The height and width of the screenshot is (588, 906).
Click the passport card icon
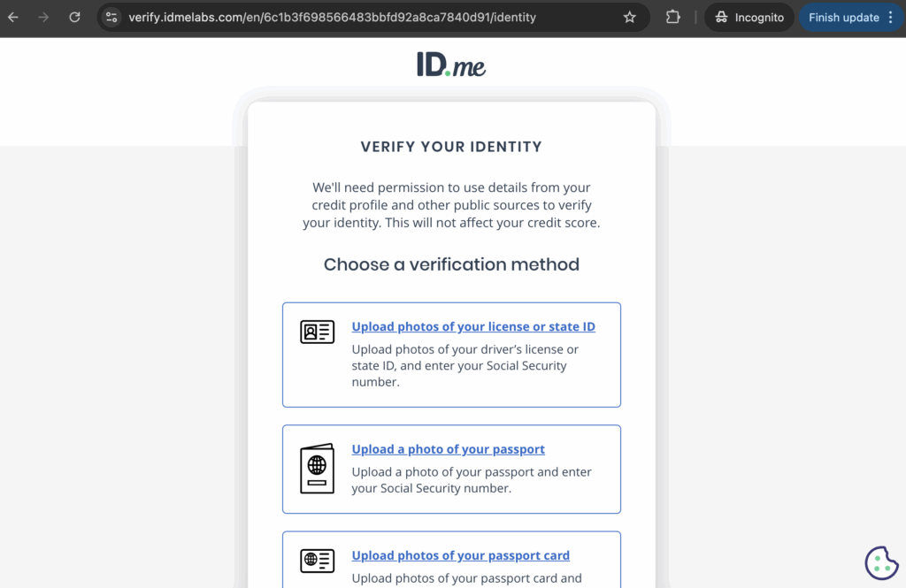pyautogui.click(x=318, y=561)
